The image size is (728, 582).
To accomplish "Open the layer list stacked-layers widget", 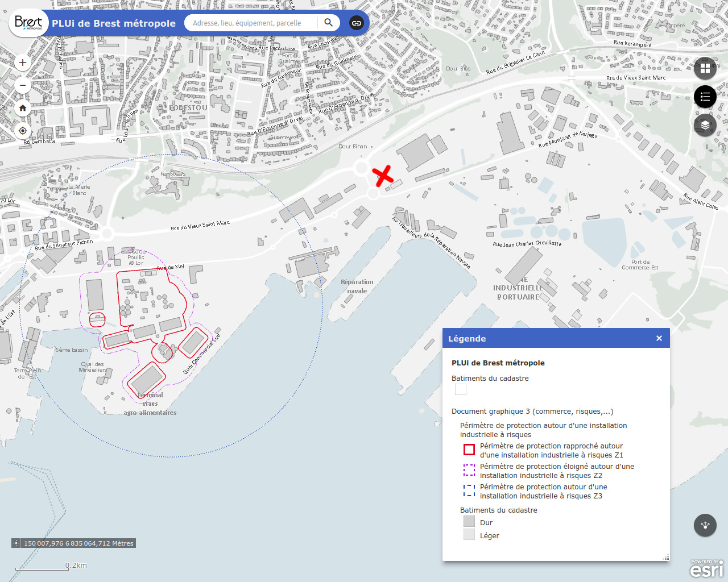I will (705, 125).
